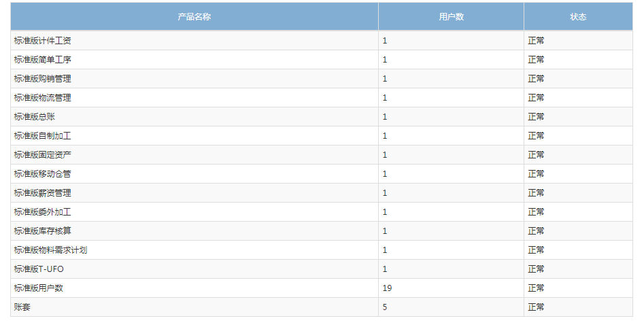Click the user count value 19
This screenshot has height=325, width=644.
pyautogui.click(x=388, y=288)
